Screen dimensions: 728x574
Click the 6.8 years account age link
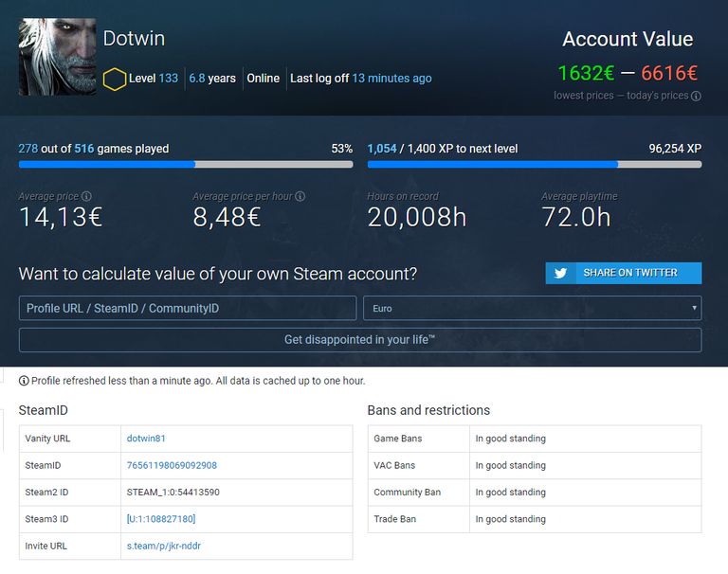211,79
